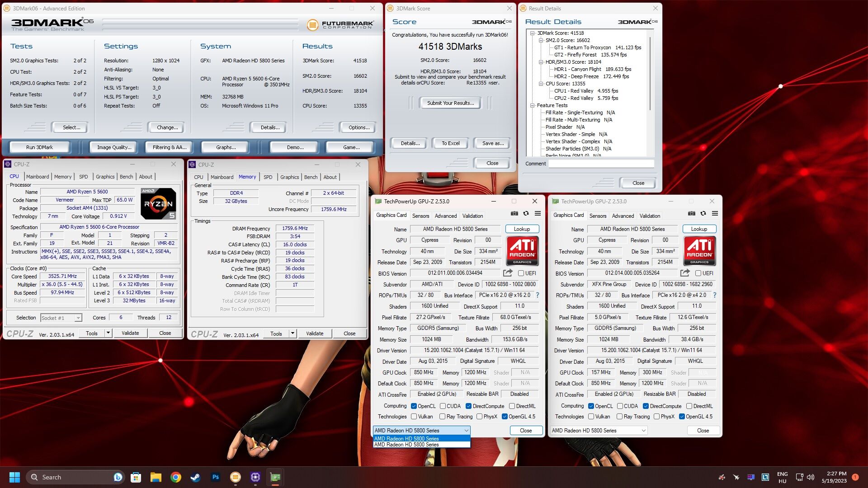Open GPU selector dropdown in right GPU-Z

point(599,431)
